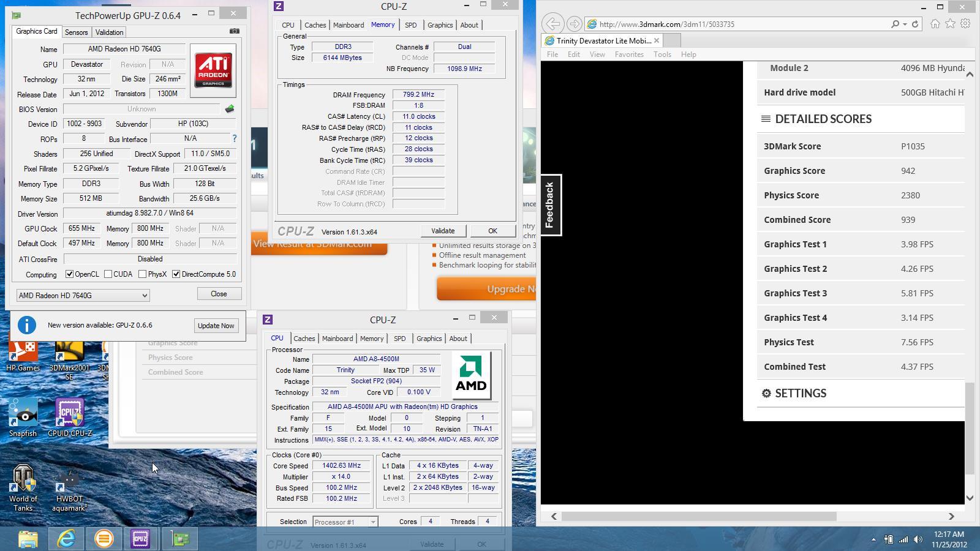Viewport: 980px width, 551px height.
Task: Open Internet Explorer from the taskbar
Action: 66,539
